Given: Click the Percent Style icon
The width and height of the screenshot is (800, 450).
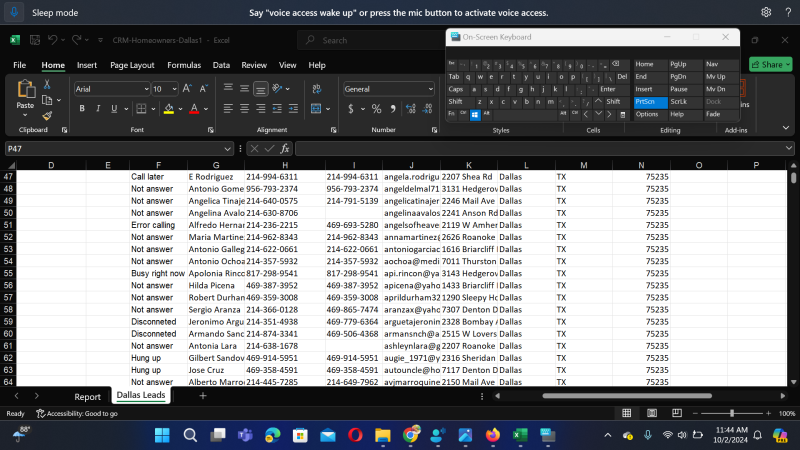Looking at the screenshot, I should (377, 109).
